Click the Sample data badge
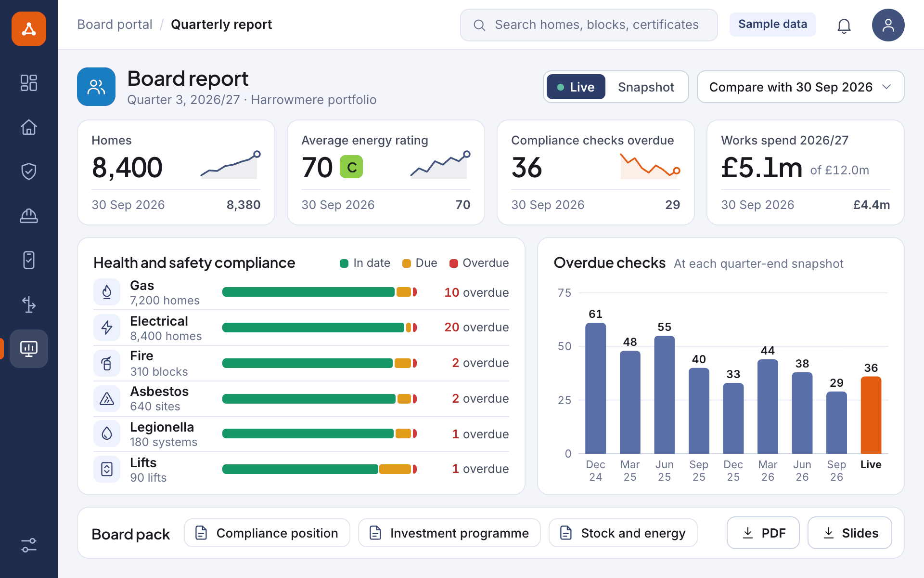This screenshot has width=924, height=578. pos(773,24)
